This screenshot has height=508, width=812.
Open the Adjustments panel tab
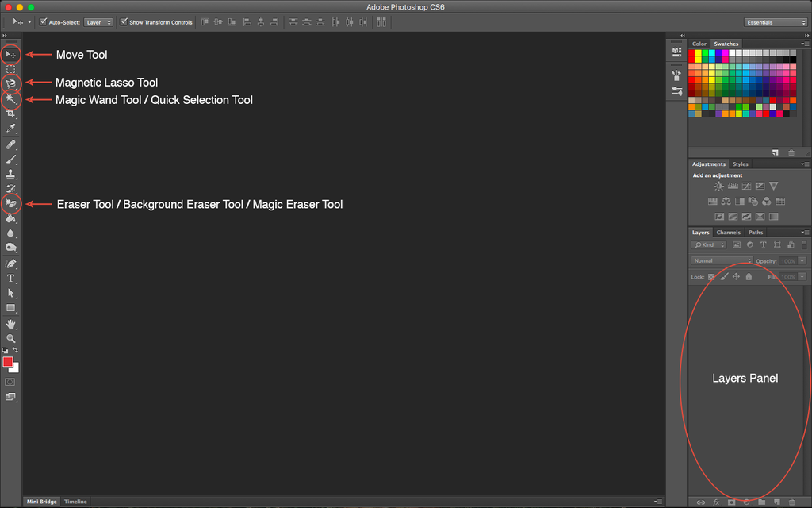(x=709, y=164)
